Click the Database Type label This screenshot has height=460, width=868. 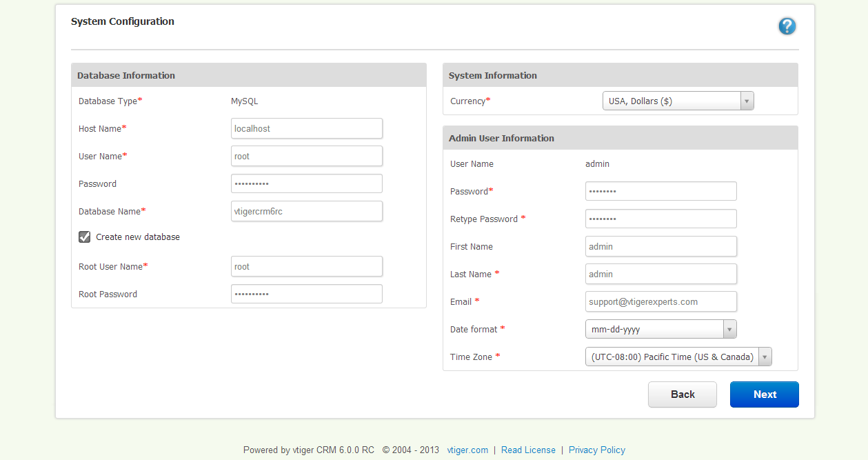coord(110,101)
